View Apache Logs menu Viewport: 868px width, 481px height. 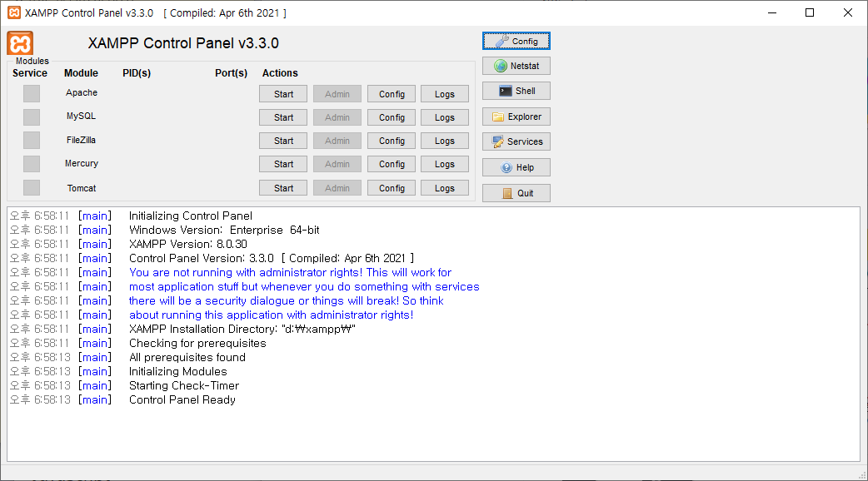click(x=445, y=94)
